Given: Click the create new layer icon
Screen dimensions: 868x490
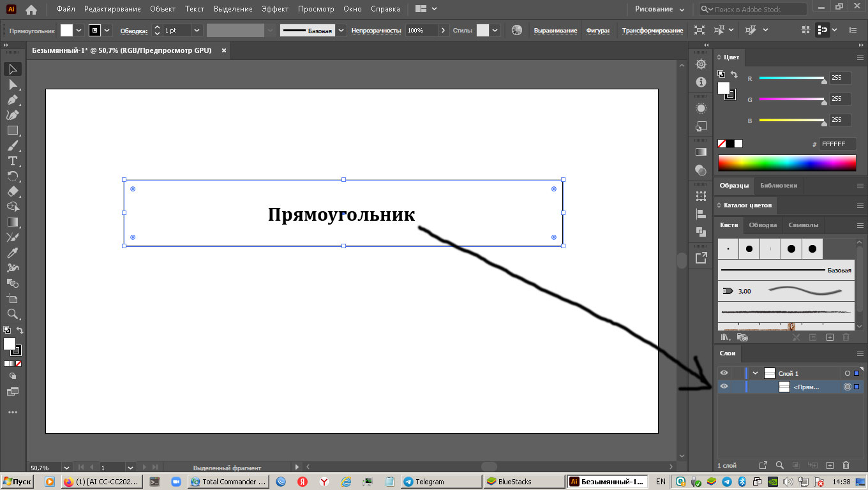Looking at the screenshot, I should (830, 466).
